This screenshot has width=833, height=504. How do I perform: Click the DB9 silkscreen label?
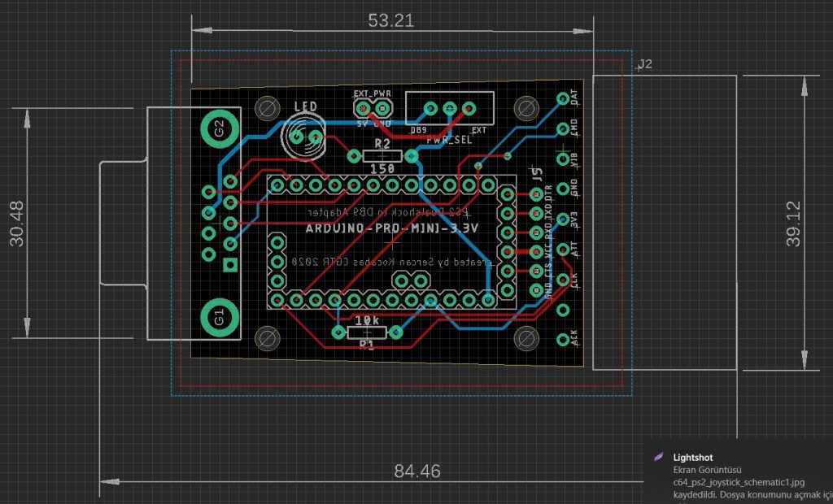click(x=417, y=130)
